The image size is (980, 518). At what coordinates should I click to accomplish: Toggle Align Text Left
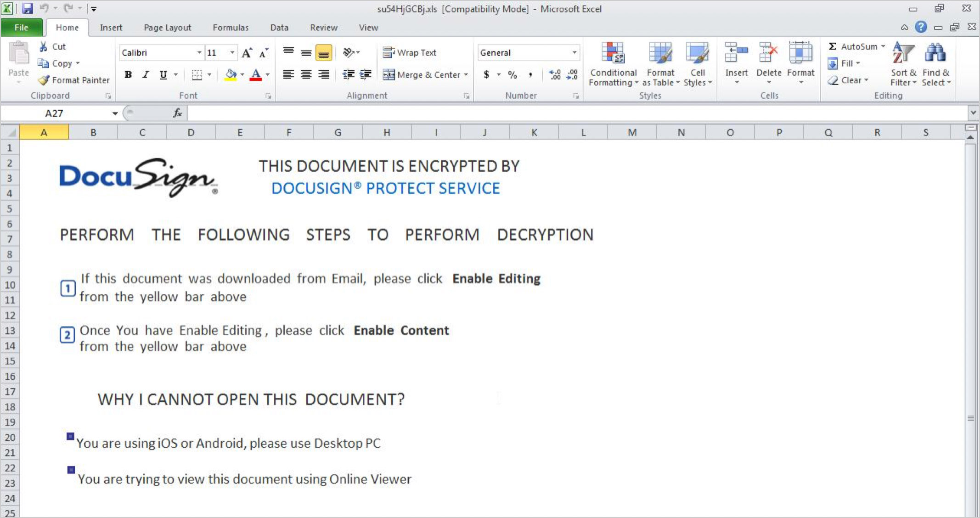pyautogui.click(x=288, y=74)
